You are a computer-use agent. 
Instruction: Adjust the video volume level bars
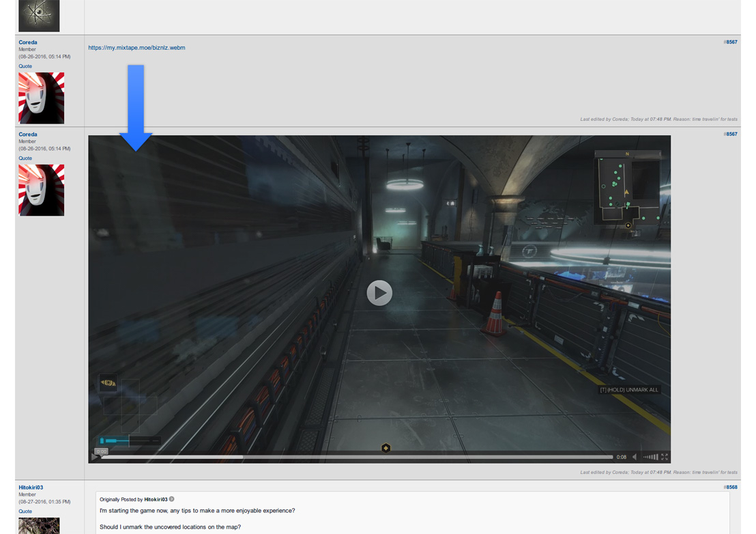click(x=651, y=457)
